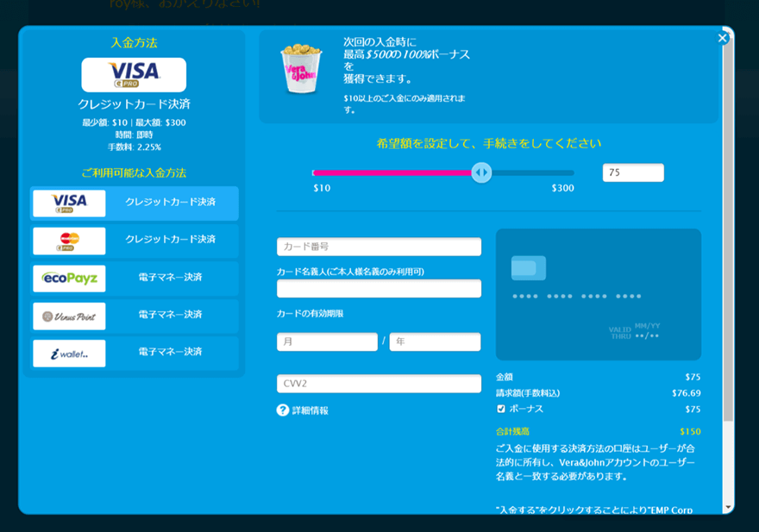The height and width of the screenshot is (532, 759).
Task: Select the VISA credit card payment option
Action: pos(134,203)
